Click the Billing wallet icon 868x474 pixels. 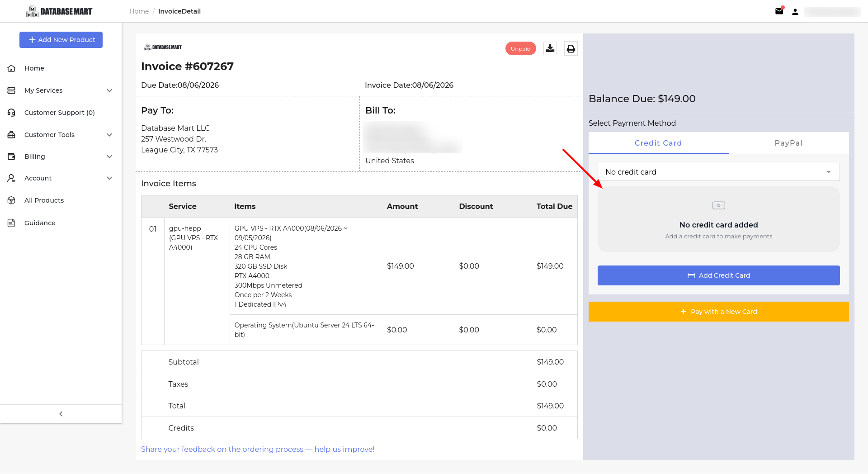12,156
